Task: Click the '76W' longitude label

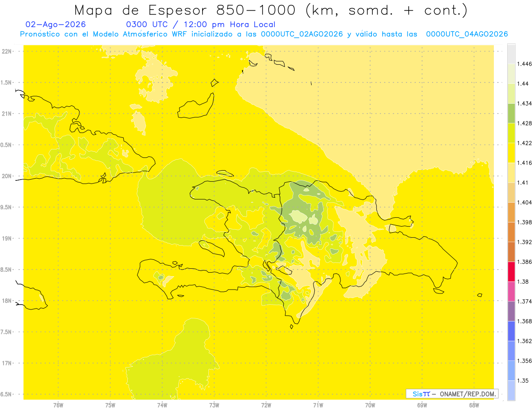Action: (58, 405)
